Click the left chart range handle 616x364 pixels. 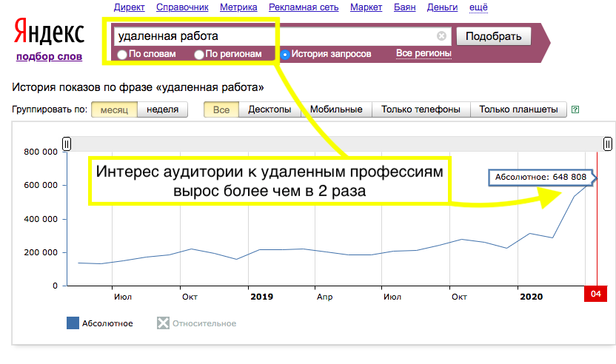pos(67,144)
